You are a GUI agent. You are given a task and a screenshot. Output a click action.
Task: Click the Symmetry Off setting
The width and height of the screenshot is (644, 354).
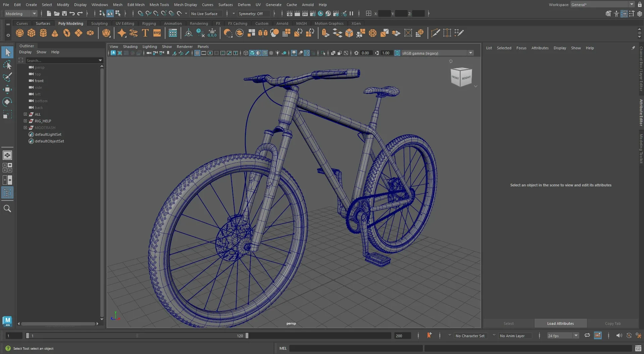point(253,14)
